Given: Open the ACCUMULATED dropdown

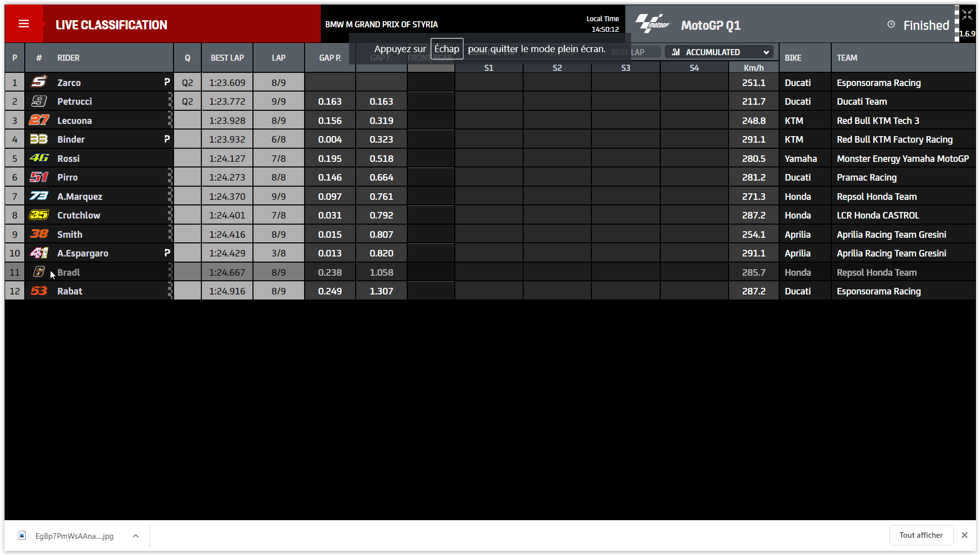Looking at the screenshot, I should 718,52.
